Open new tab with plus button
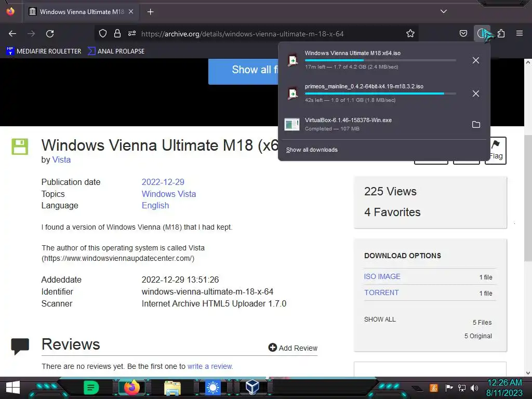Image resolution: width=532 pixels, height=399 pixels. pyautogui.click(x=150, y=12)
